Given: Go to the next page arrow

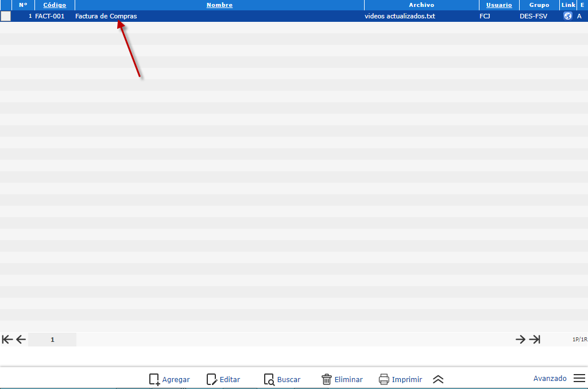Looking at the screenshot, I should 520,340.
